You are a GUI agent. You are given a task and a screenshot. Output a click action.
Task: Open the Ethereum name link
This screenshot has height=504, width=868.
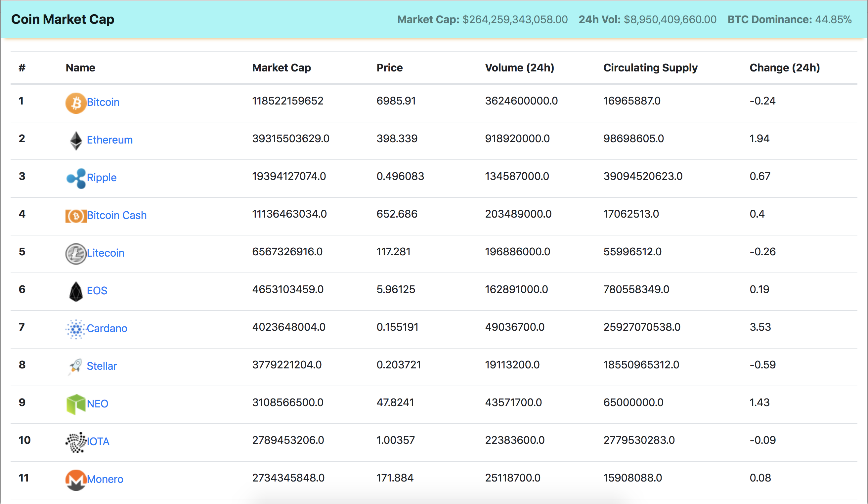point(109,140)
